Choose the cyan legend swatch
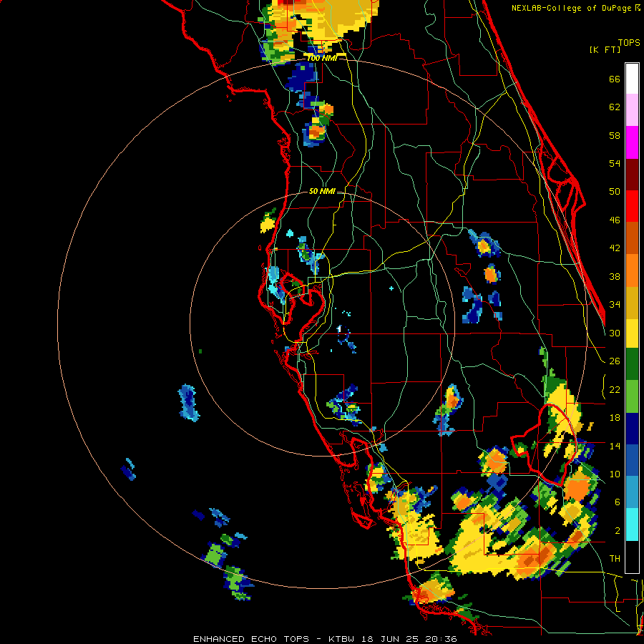Screen dimensions: 644x644 (632, 525)
